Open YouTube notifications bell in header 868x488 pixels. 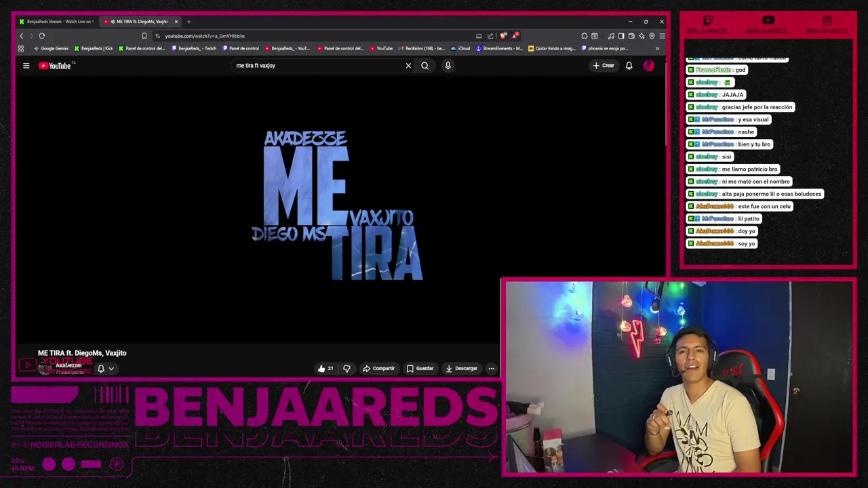629,66
